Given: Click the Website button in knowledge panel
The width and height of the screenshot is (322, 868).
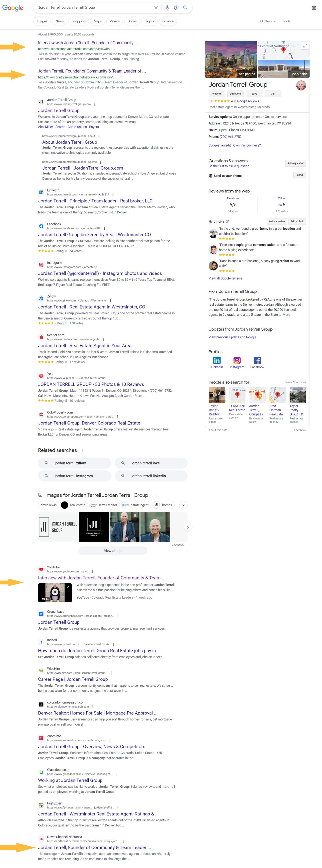Looking at the screenshot, I should pos(217,94).
